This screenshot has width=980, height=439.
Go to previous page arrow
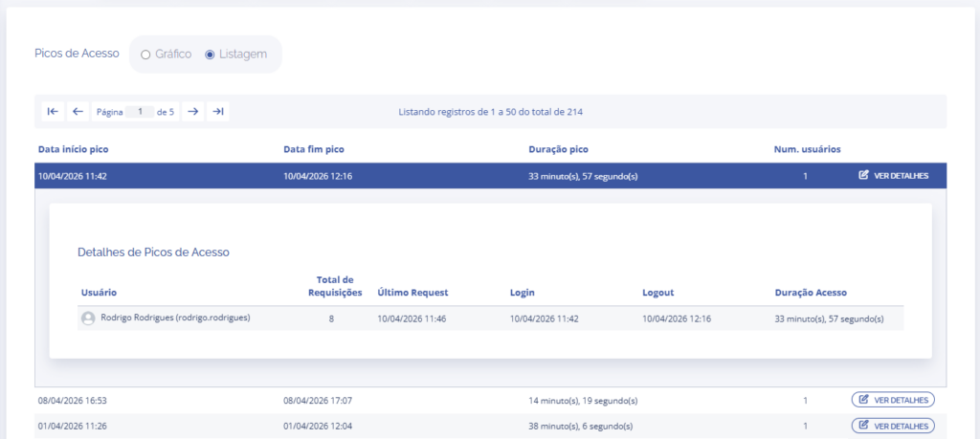pos(78,112)
